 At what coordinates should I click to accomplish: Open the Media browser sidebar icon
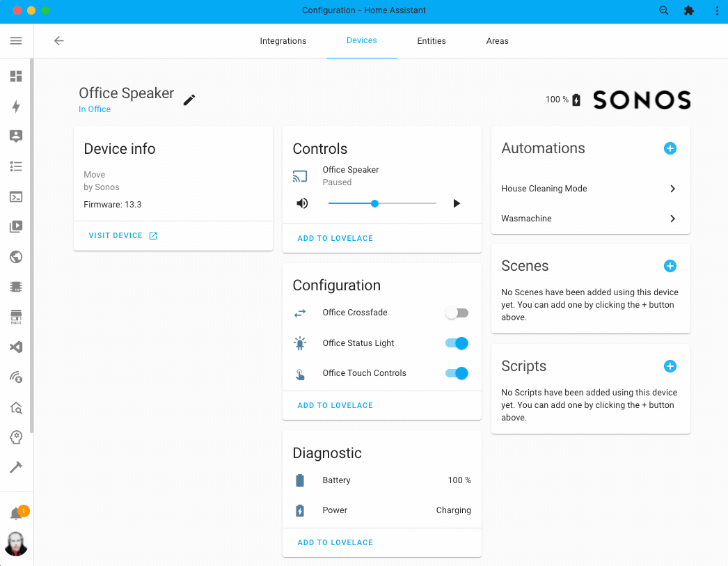(16, 226)
